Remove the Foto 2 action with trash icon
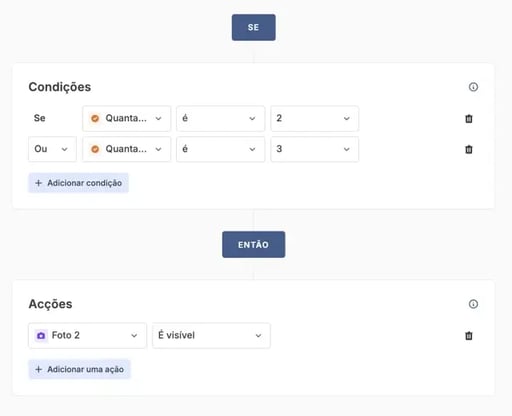512x416 pixels. point(469,336)
